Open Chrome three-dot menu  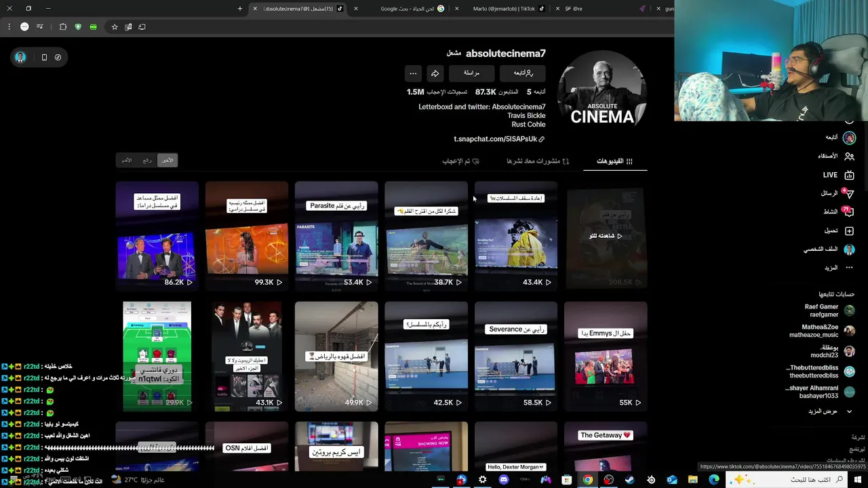[x=9, y=27]
